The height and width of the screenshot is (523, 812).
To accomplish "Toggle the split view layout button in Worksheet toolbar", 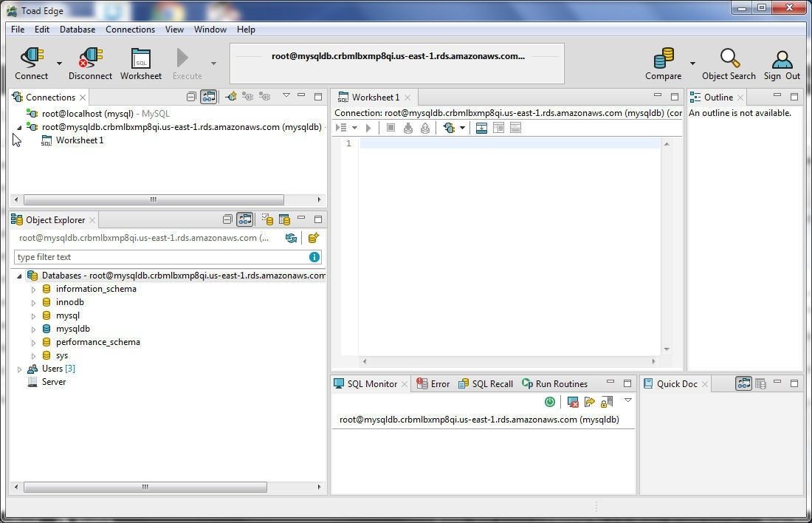I will click(499, 128).
